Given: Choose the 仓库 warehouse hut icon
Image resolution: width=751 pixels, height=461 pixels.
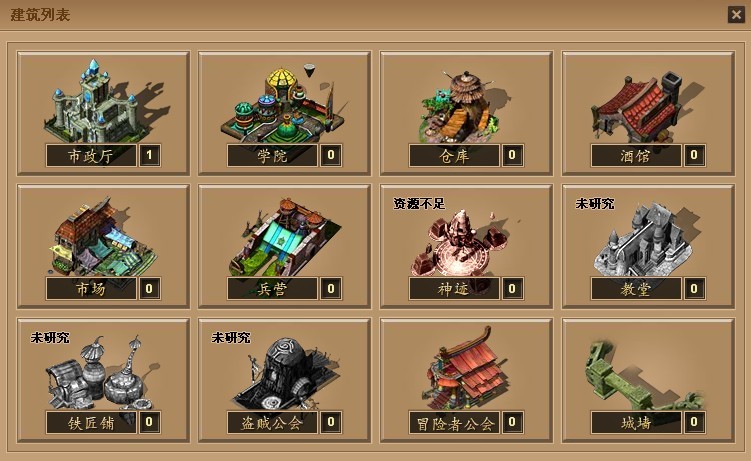Looking at the screenshot, I should click(461, 106).
